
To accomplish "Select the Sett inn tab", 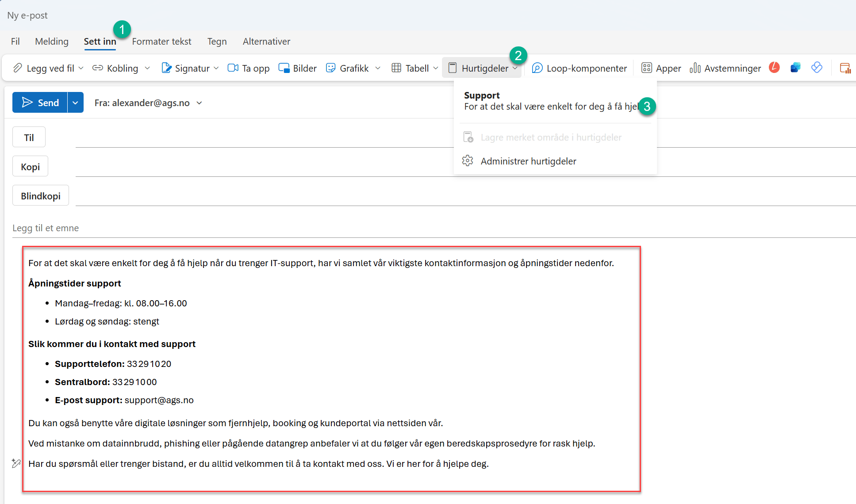I will click(x=100, y=42).
